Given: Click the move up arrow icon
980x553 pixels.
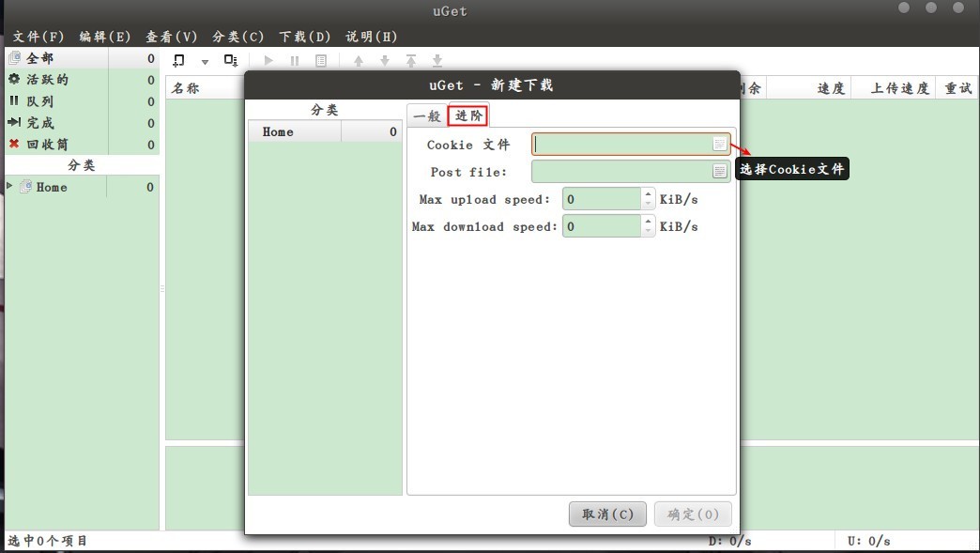Looking at the screenshot, I should point(359,61).
